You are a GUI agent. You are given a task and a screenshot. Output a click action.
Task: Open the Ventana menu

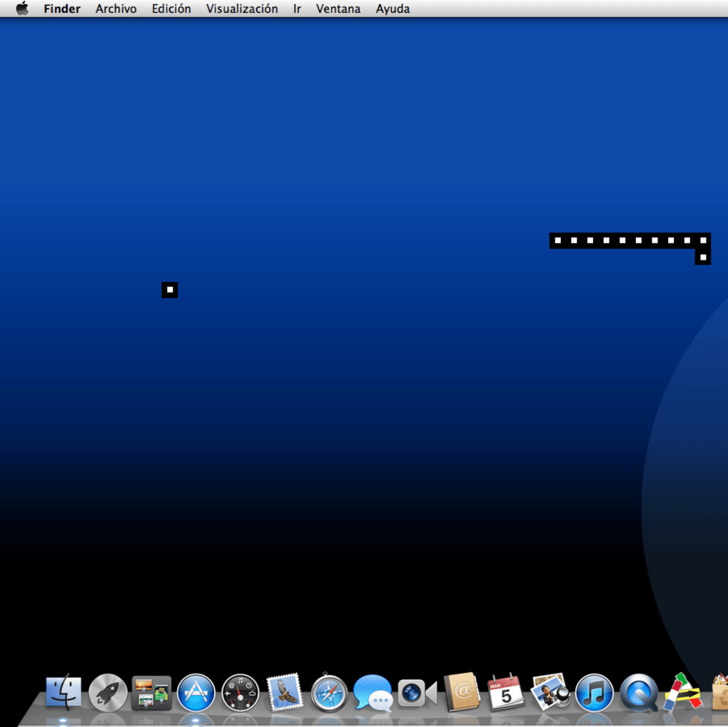pos(338,9)
